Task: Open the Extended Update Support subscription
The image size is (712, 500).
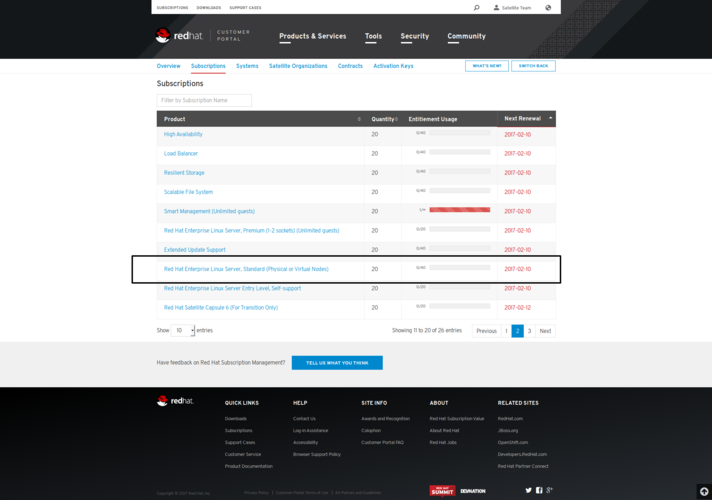Action: [194, 250]
